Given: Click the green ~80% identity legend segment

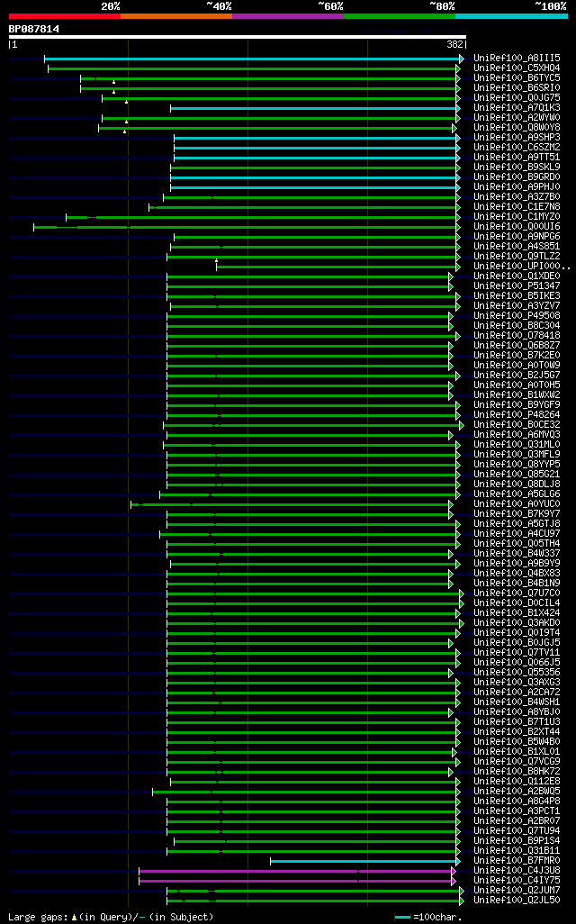Looking at the screenshot, I should 400,16.
